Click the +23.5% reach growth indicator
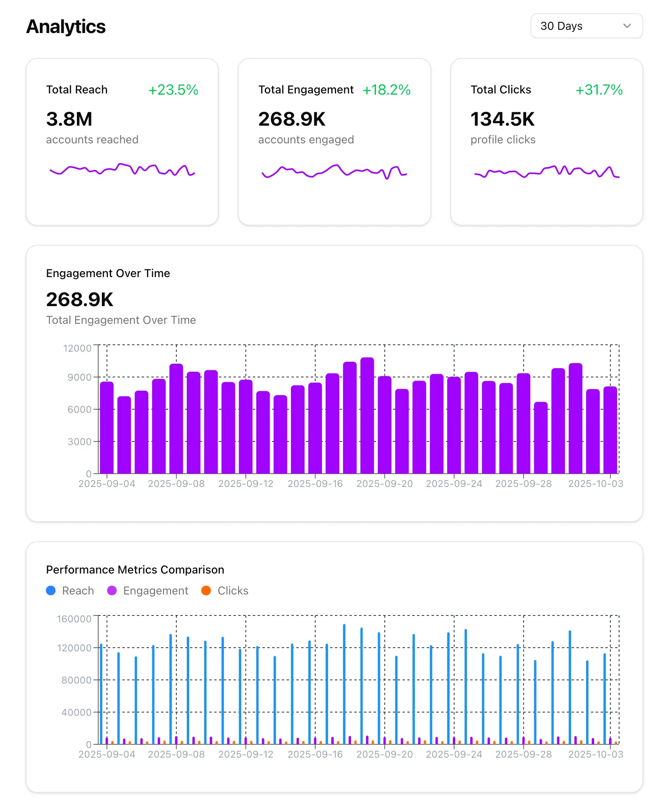Viewport: 669px width, 812px height. click(x=173, y=90)
